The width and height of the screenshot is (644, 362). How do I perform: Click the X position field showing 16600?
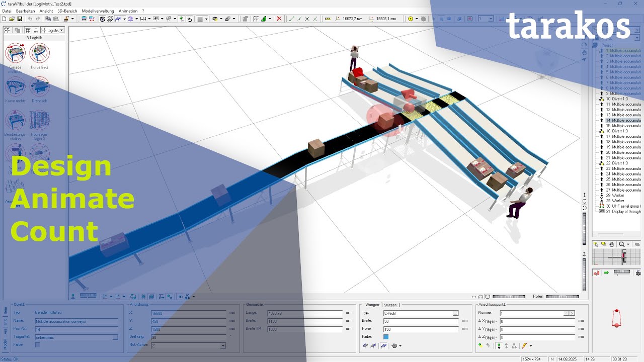[189, 313]
